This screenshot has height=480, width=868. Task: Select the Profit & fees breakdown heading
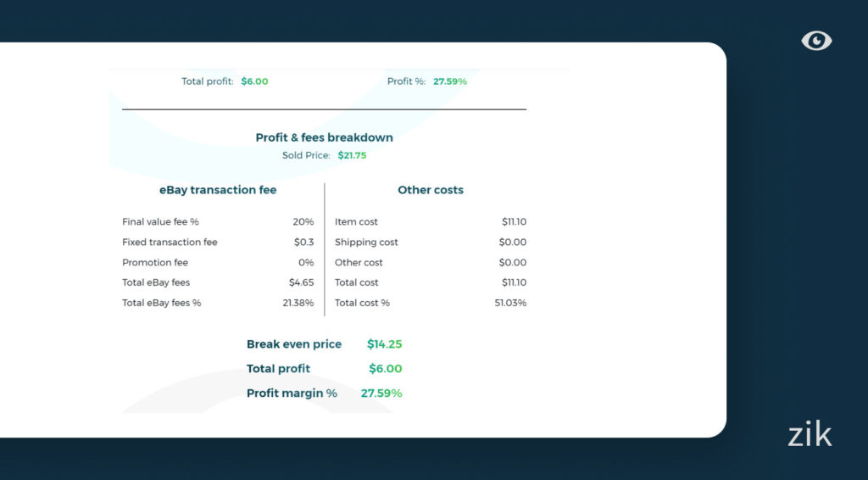(324, 137)
